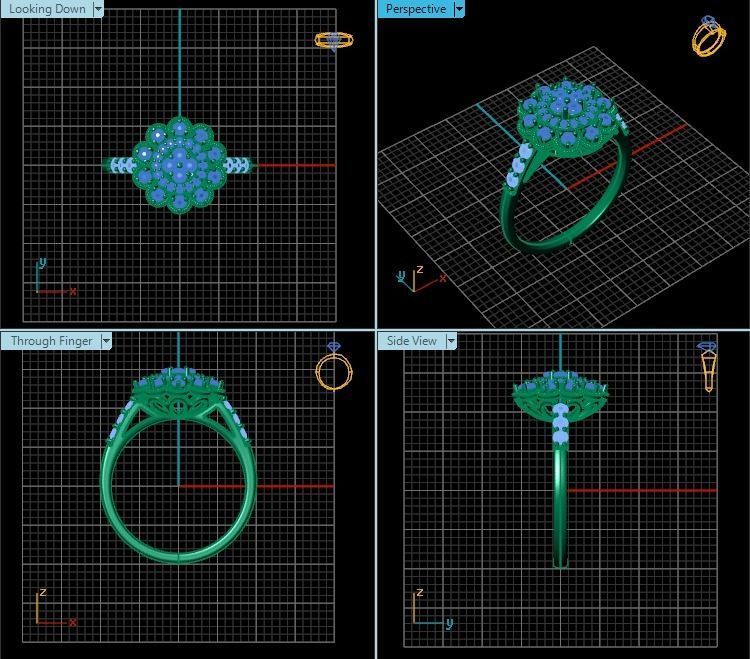Click the Perspective viewport title
750x659 pixels.
point(416,9)
